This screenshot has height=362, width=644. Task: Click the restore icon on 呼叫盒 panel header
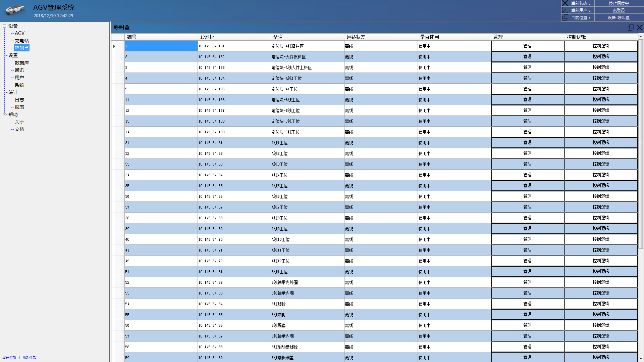pos(631,28)
